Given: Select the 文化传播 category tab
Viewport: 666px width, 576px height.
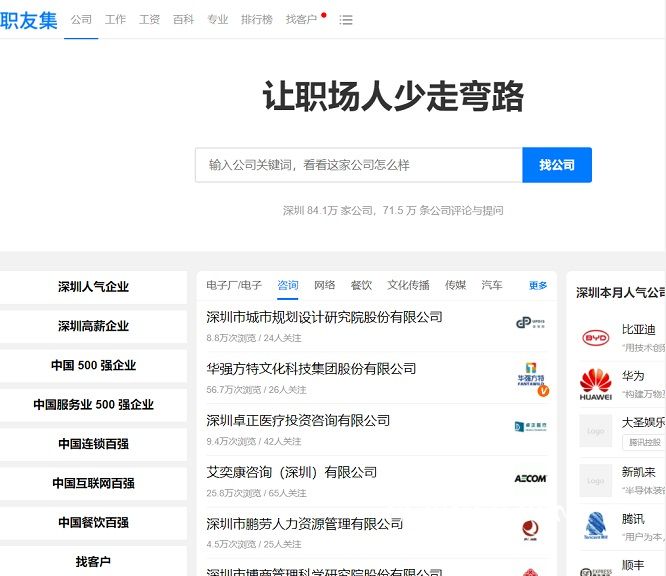Looking at the screenshot, I should (x=408, y=285).
